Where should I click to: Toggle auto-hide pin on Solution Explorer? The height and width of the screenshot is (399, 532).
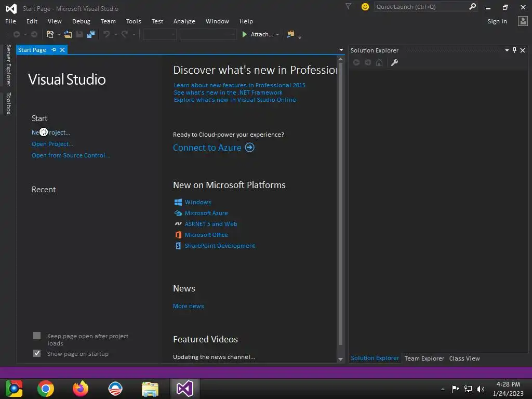click(515, 50)
